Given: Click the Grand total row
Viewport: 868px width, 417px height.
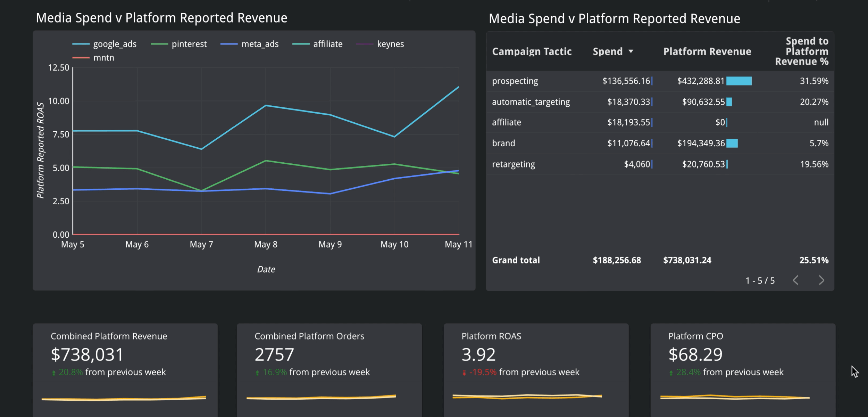Looking at the screenshot, I should [x=516, y=260].
